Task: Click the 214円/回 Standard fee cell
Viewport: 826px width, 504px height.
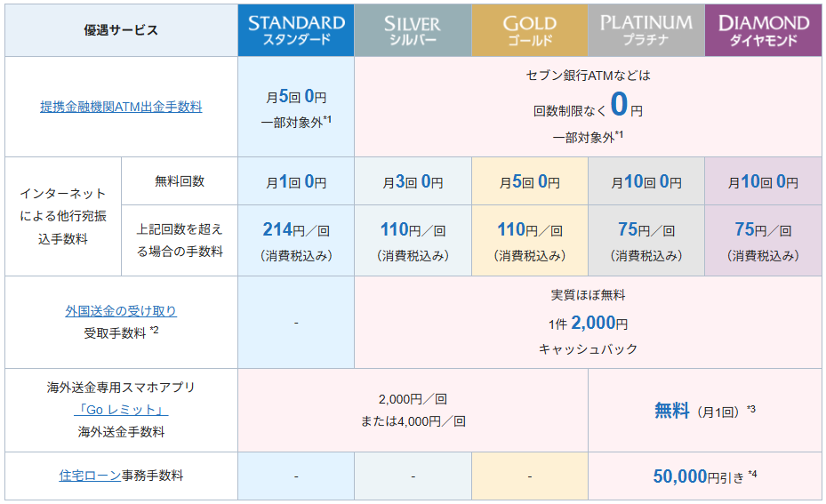Action: point(296,240)
